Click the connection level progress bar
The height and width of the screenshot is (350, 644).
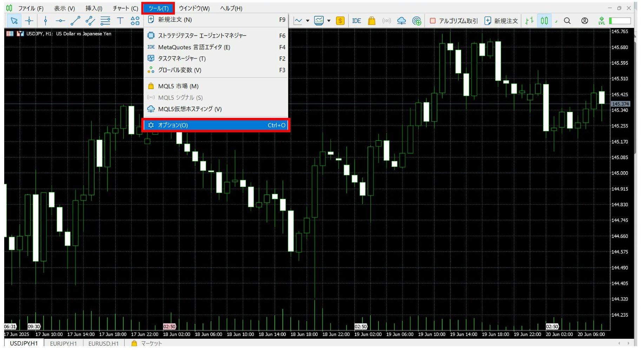pos(620,21)
